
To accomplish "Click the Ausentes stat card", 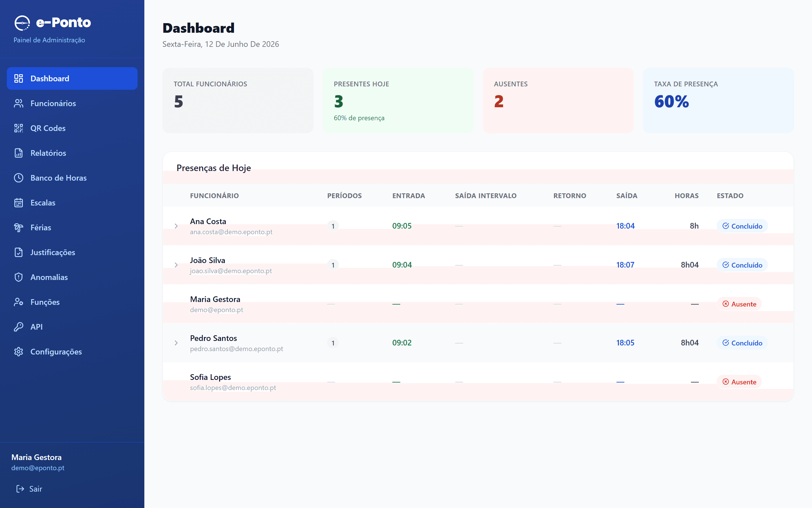I will click(558, 100).
